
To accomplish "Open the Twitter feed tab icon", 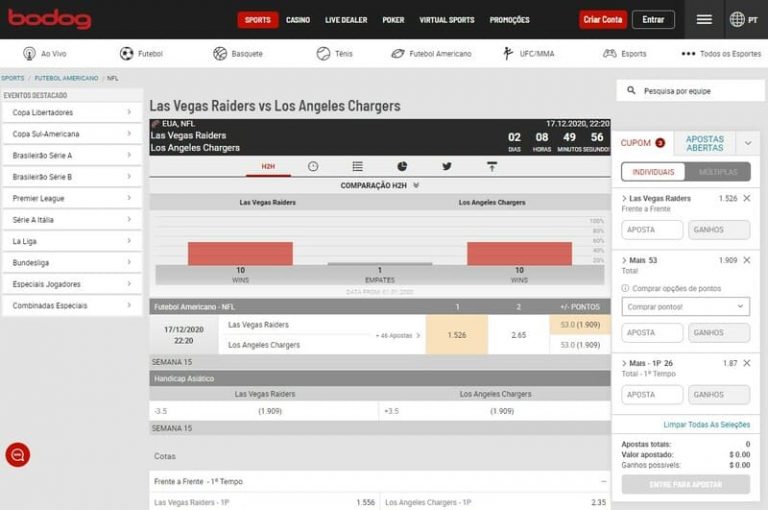I will tap(446, 166).
